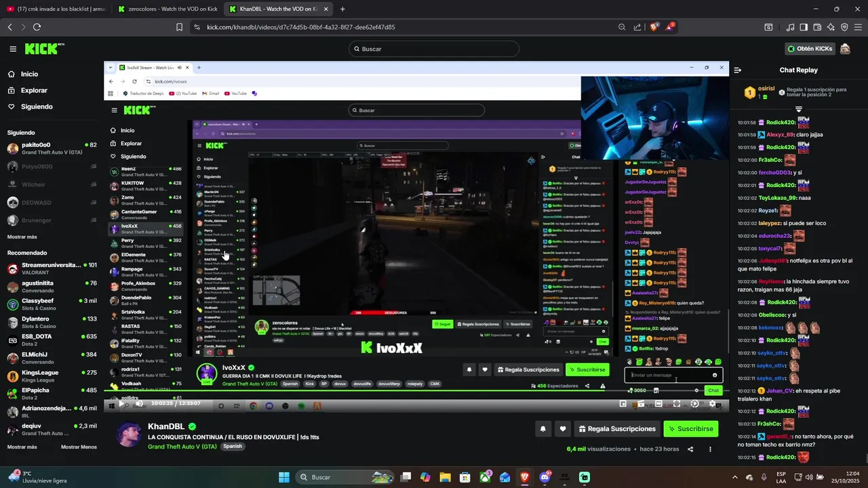Open Xbox app taskbar icon
The image size is (868, 488).
tap(485, 477)
